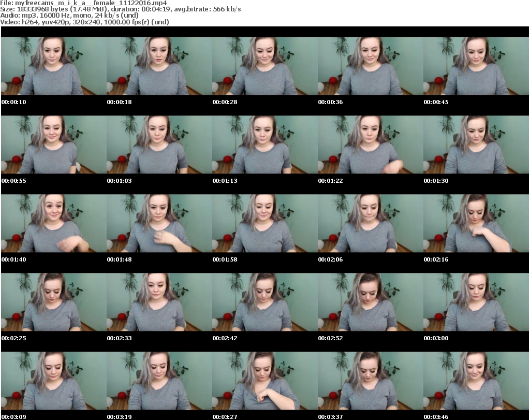This screenshot has height=420, width=530.
Task: Open the thumbnail stamped 00:01:03
Action: pos(159,144)
